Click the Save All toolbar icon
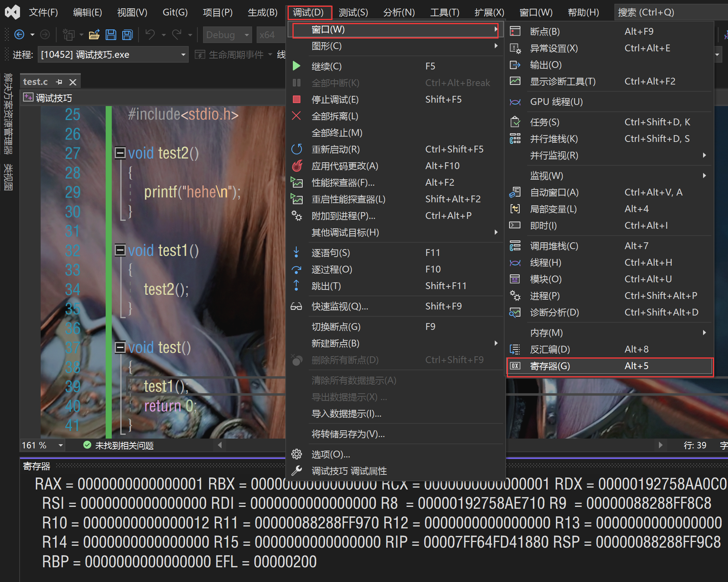Image resolution: width=728 pixels, height=582 pixels. (x=128, y=35)
